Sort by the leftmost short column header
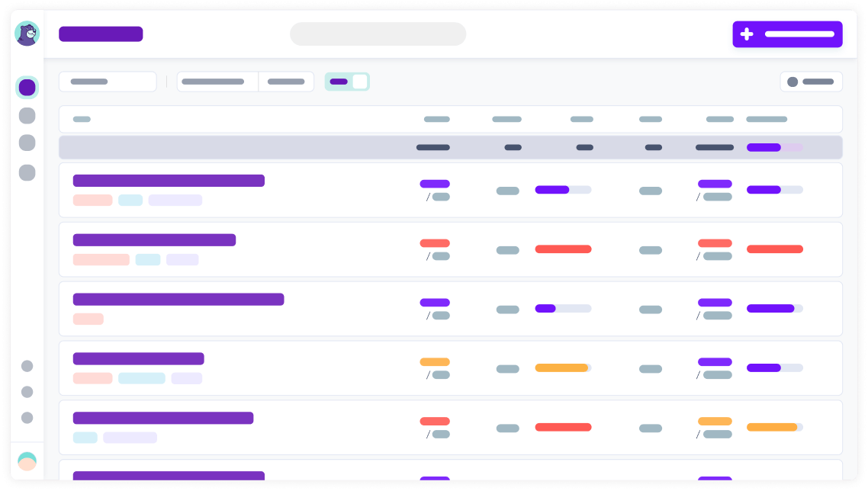This screenshot has height=491, width=868. (82, 119)
